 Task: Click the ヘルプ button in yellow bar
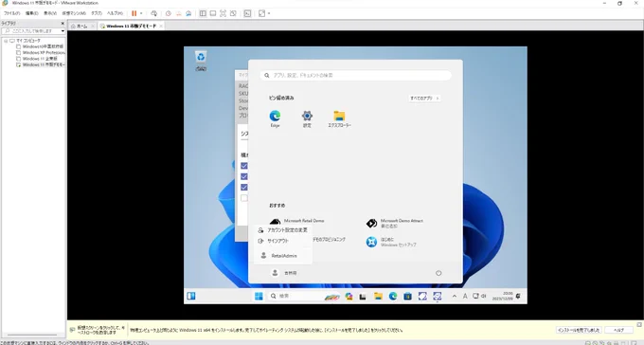click(x=618, y=330)
